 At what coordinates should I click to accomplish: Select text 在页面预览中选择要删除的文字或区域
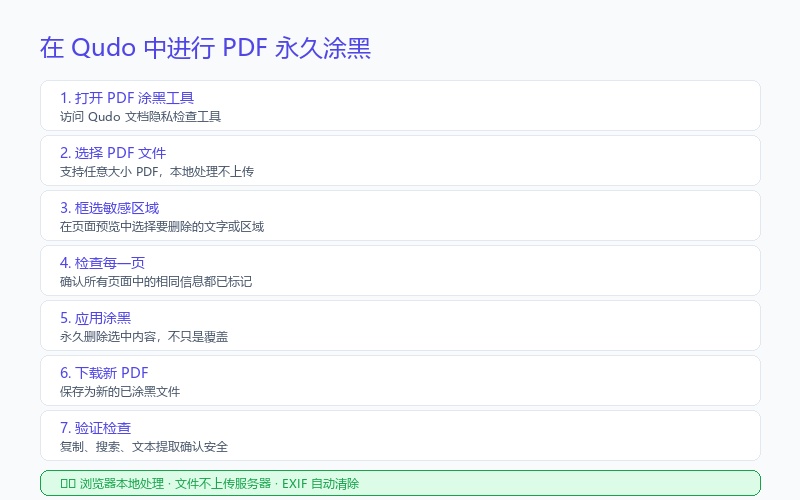162,227
